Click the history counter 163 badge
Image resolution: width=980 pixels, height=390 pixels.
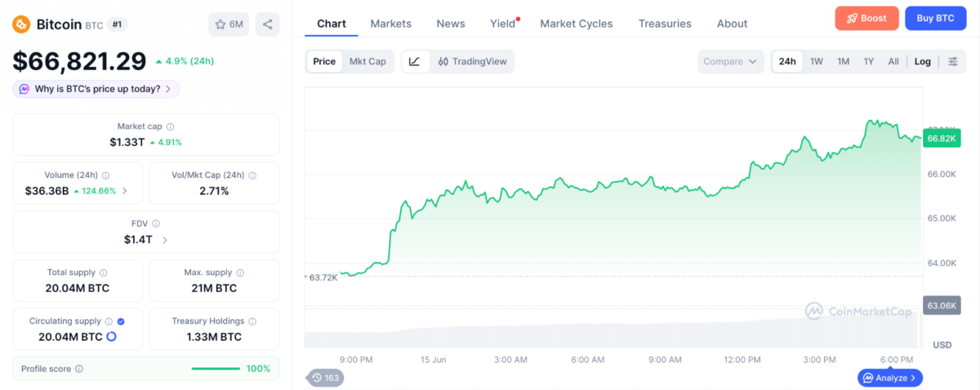coord(325,378)
